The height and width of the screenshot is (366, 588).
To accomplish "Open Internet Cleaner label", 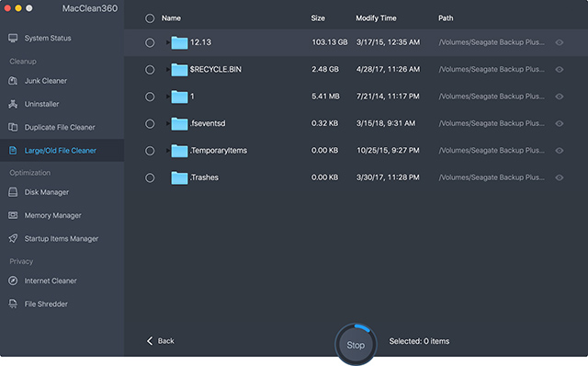I will coord(51,280).
